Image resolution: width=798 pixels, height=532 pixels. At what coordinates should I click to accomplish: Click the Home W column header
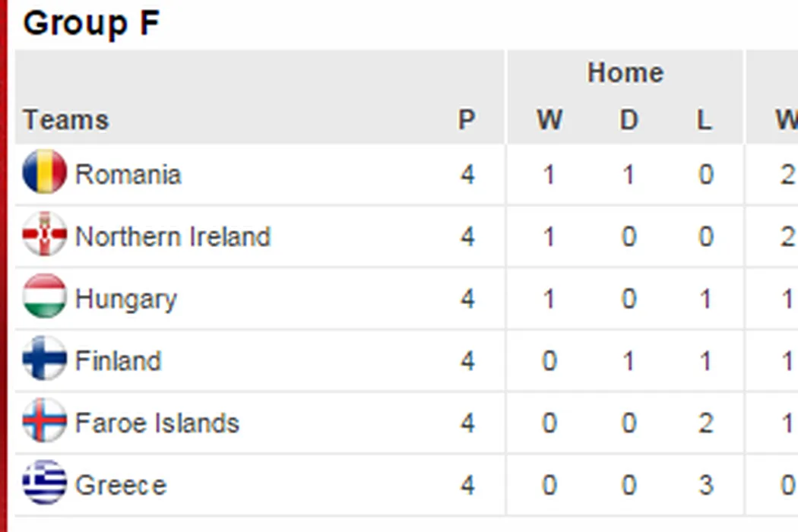(x=549, y=120)
